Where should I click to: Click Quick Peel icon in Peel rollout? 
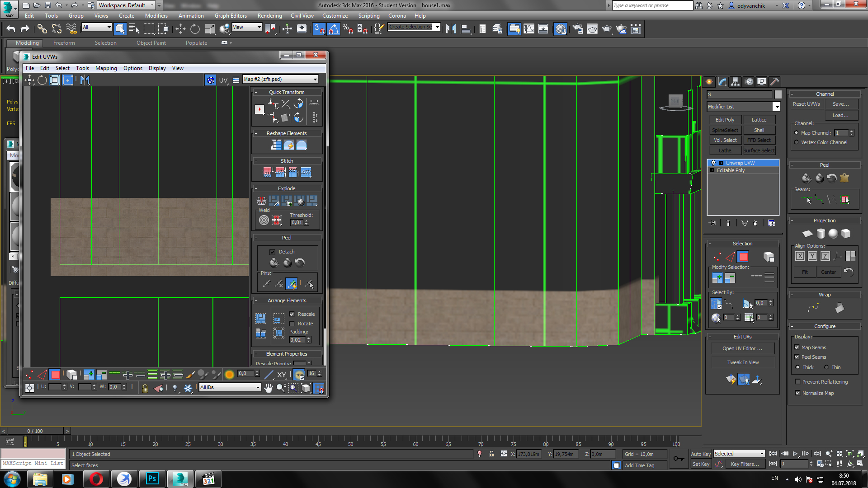[807, 178]
